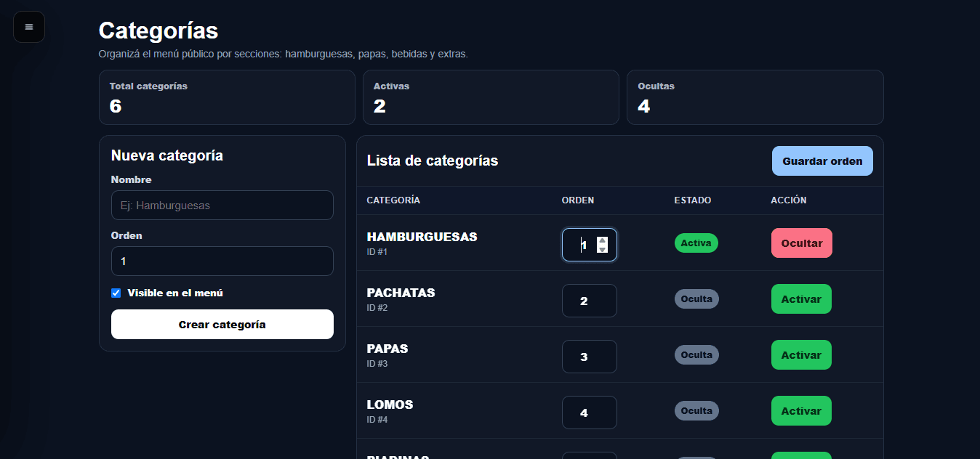This screenshot has height=459, width=980.
Task: Click the 'Crear categoría' button
Action: pyautogui.click(x=222, y=325)
